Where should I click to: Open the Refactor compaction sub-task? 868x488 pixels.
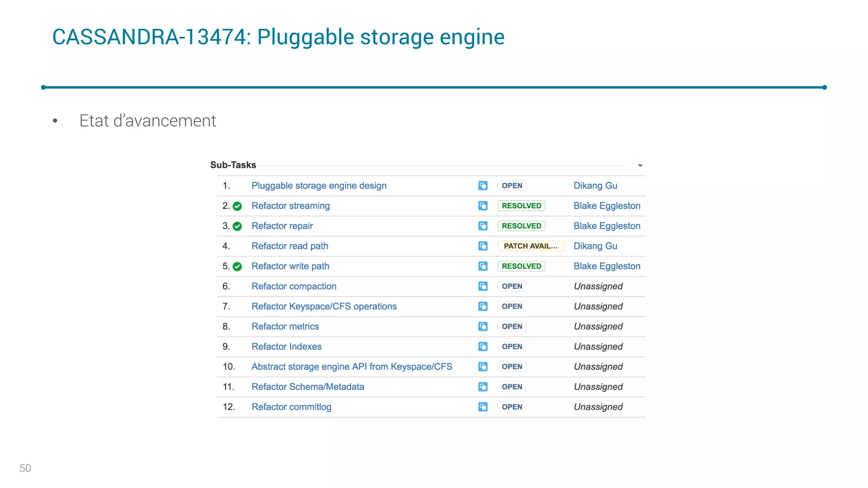pos(294,286)
